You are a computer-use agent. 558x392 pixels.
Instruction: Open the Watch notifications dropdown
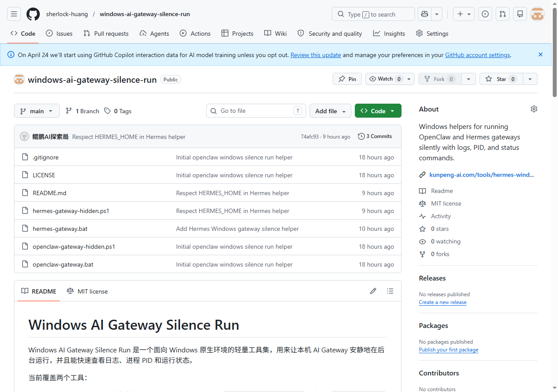click(390, 79)
